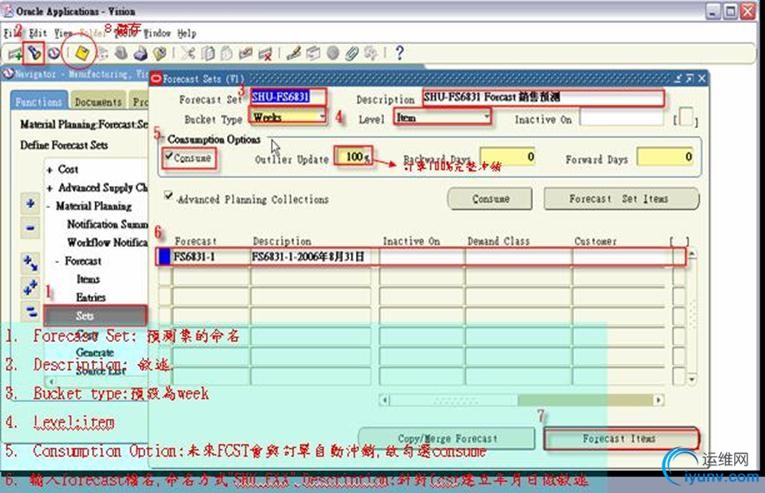Click the Delete Record red X icon
Viewport: 765px width, 493px height.
click(265, 53)
